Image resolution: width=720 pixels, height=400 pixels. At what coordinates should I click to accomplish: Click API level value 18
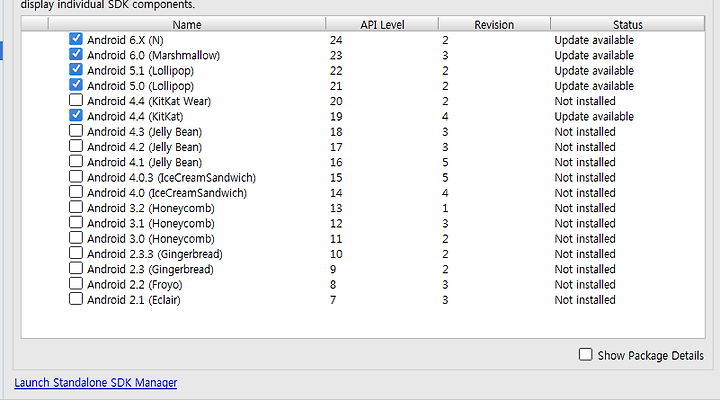pyautogui.click(x=336, y=132)
